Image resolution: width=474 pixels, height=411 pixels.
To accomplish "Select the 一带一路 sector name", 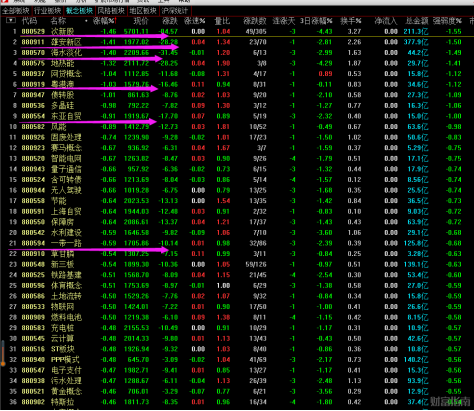I will 66,243.
